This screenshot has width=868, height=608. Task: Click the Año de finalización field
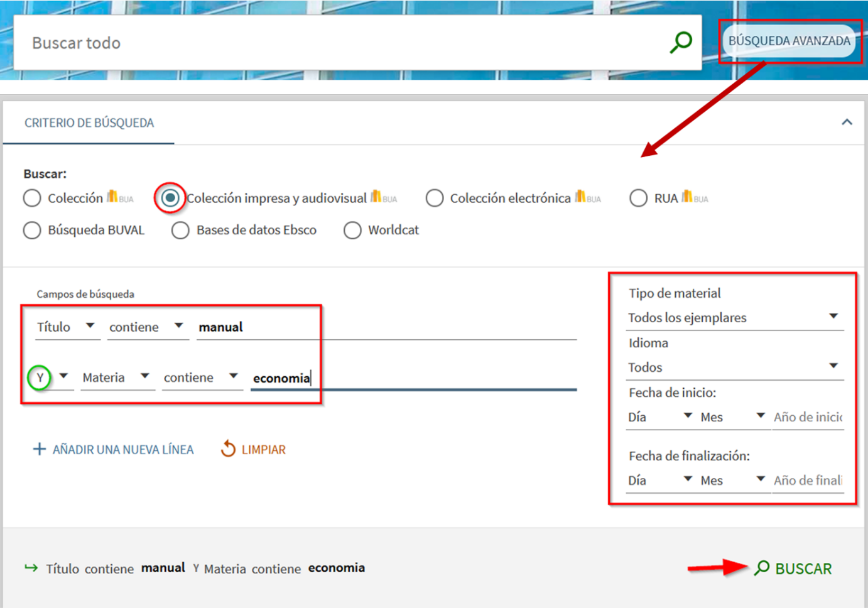[x=808, y=480]
